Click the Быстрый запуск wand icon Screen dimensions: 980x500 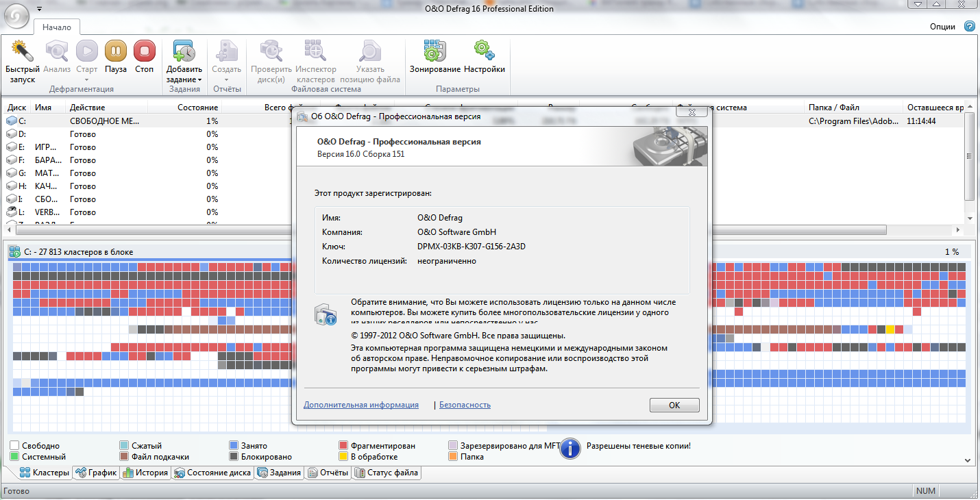pos(23,51)
